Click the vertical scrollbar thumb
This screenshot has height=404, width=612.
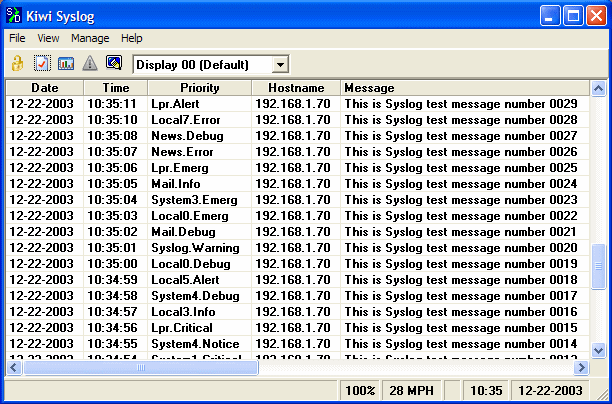(x=598, y=267)
